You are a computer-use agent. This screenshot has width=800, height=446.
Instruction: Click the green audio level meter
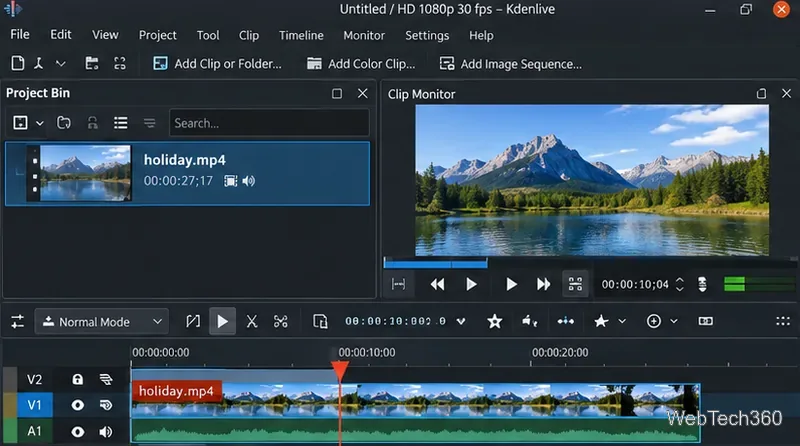759,284
